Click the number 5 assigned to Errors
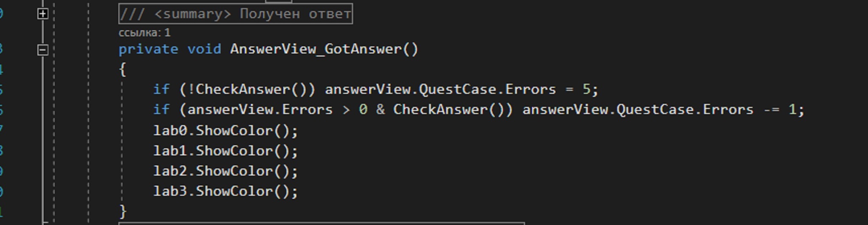868x225 pixels. (586, 89)
